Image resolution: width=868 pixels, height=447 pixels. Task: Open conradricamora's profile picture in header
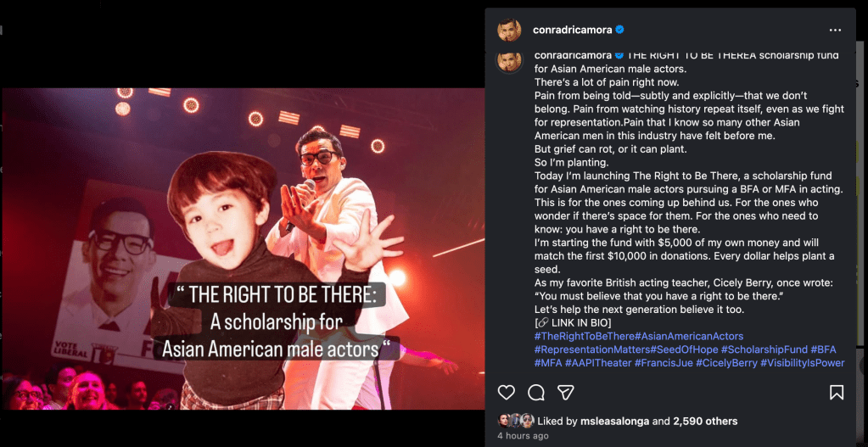[x=509, y=30]
